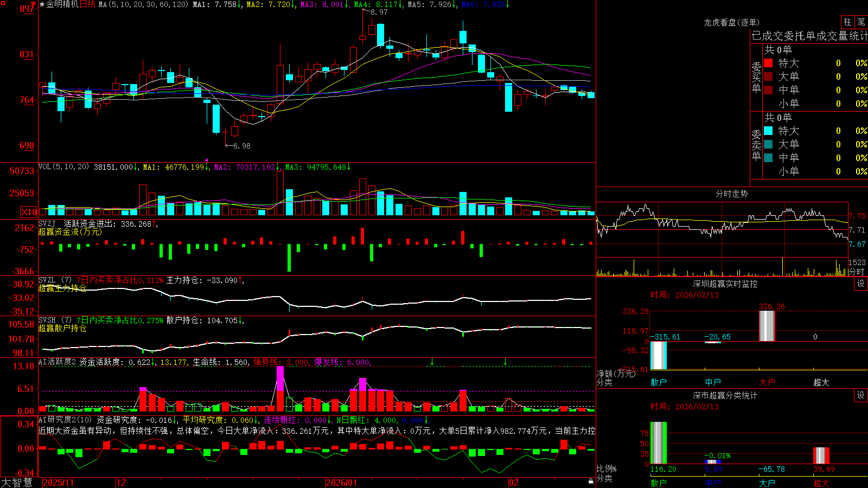Click the red square icon in top-left corner
Image resolution: width=868 pixels, height=488 pixels.
pyautogui.click(x=3, y=3)
